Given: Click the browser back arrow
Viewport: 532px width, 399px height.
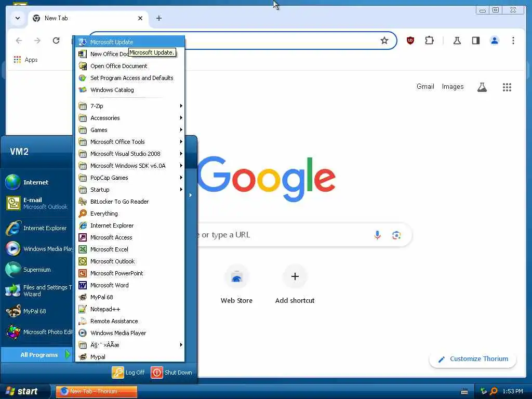Looking at the screenshot, I should (x=19, y=41).
